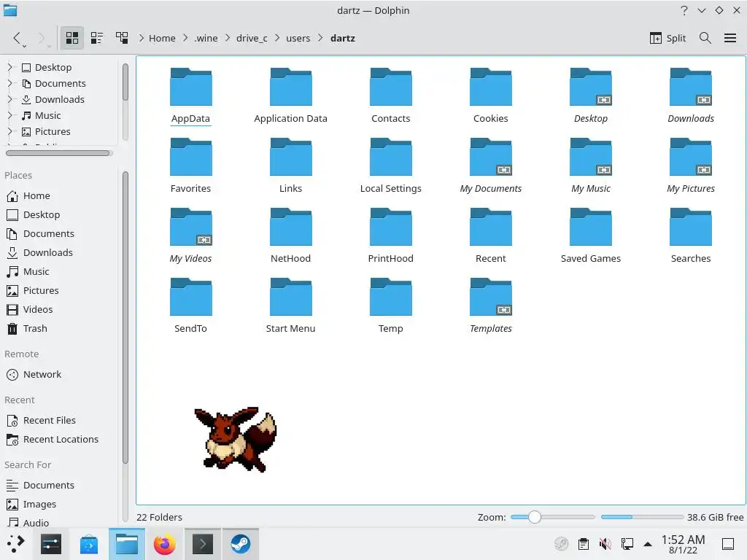Open dropdown arrow before users breadcrumb
The height and width of the screenshot is (560, 747).
(277, 38)
